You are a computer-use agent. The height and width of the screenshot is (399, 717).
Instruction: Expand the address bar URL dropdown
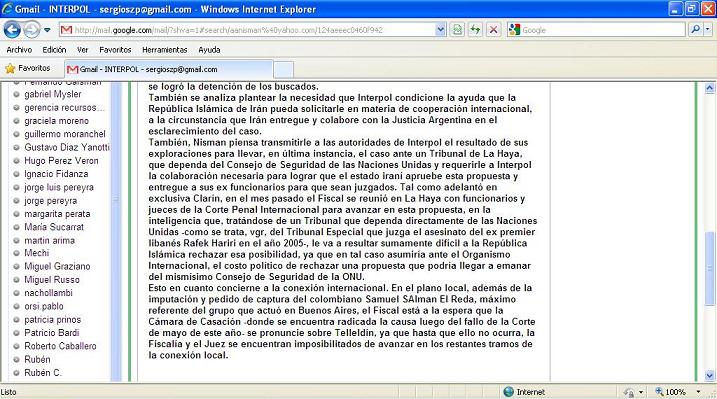point(440,30)
